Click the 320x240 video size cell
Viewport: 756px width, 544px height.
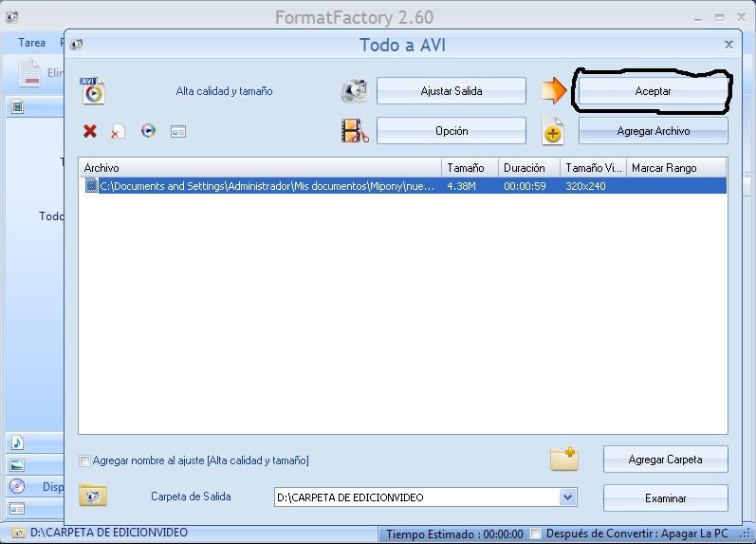tap(585, 186)
